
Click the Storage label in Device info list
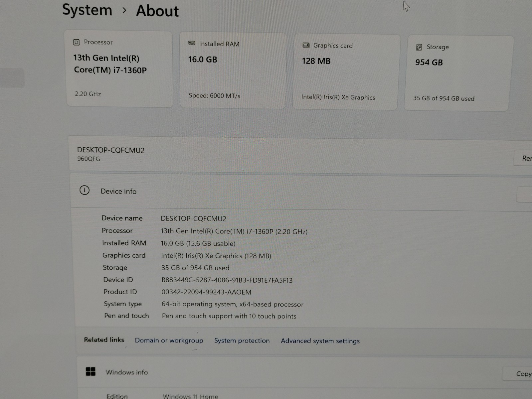[115, 267]
